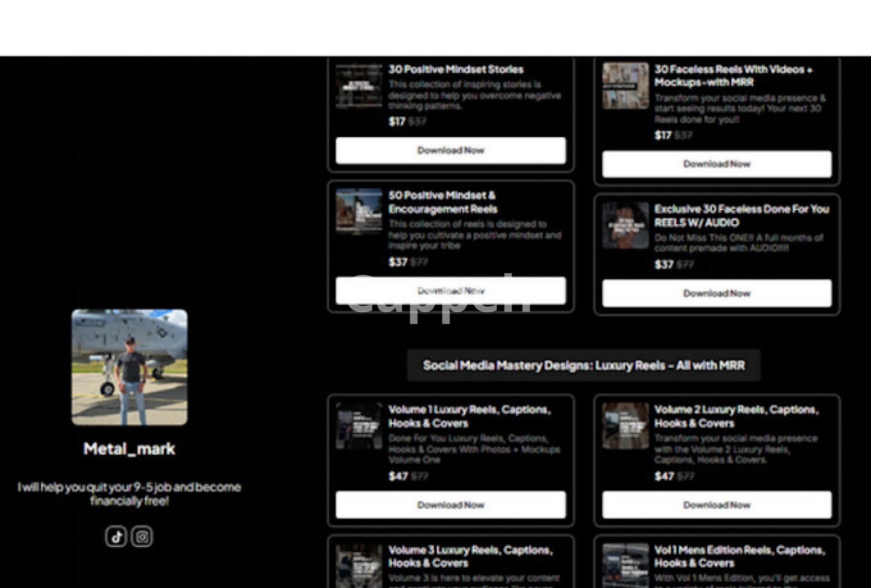
Task: Click the 30 Positive Mindset Stories thumbnail
Action: point(359,86)
